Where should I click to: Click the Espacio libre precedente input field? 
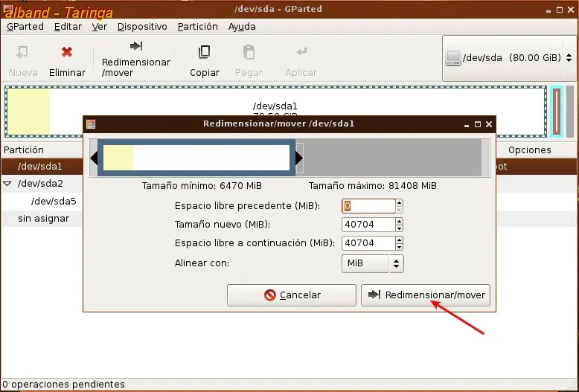[x=368, y=206]
